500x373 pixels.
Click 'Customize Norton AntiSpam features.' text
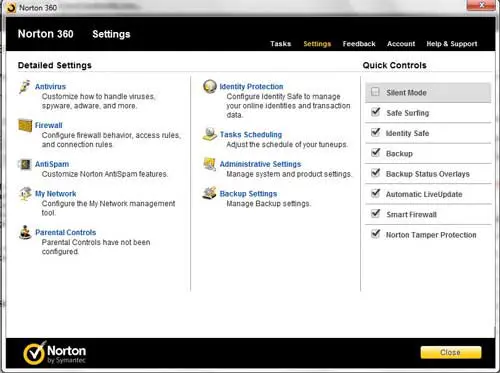coord(105,174)
